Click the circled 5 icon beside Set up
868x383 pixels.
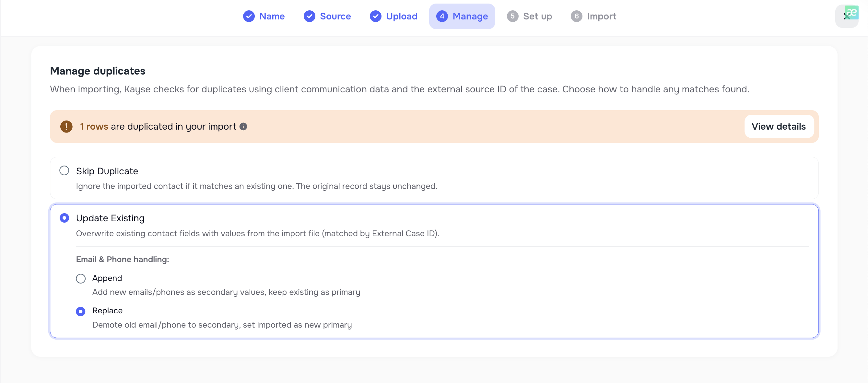[512, 16]
